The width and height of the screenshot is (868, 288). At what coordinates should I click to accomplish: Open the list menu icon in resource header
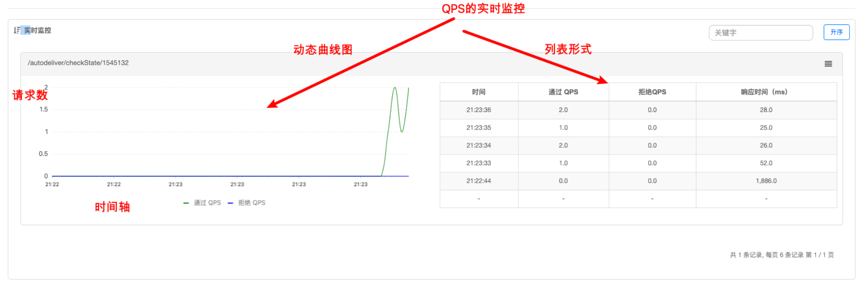[x=828, y=64]
